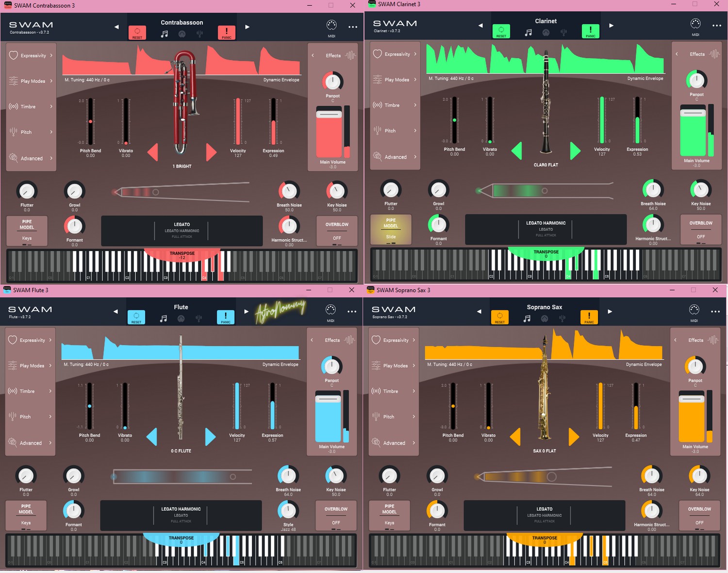
Task: Toggle OVERBLOW OFF in Soprano Sax window
Action: (699, 515)
